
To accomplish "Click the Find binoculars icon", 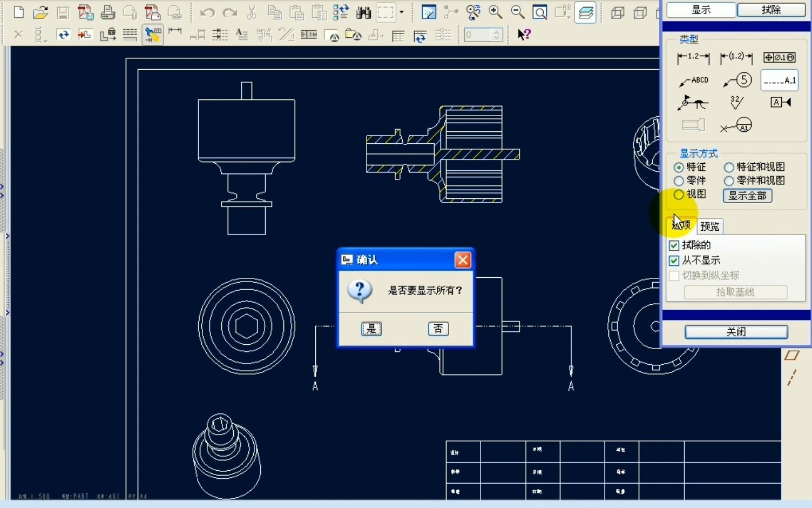I will (364, 12).
